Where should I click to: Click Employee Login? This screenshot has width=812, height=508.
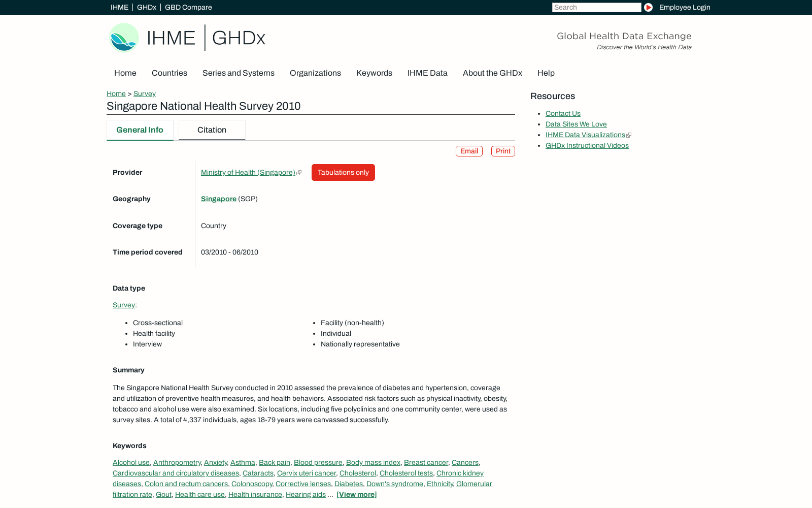(685, 7)
